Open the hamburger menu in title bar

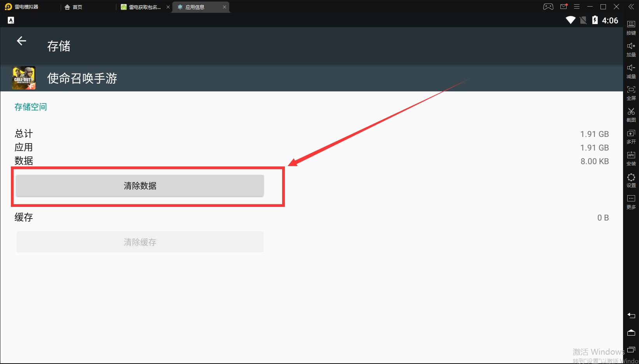[577, 7]
